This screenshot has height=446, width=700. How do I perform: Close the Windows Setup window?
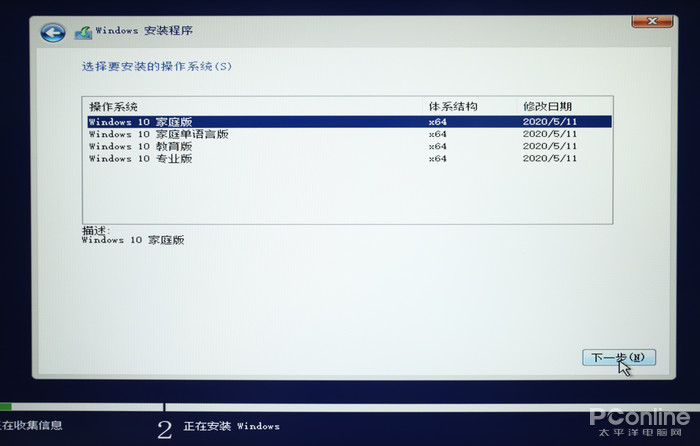click(652, 21)
